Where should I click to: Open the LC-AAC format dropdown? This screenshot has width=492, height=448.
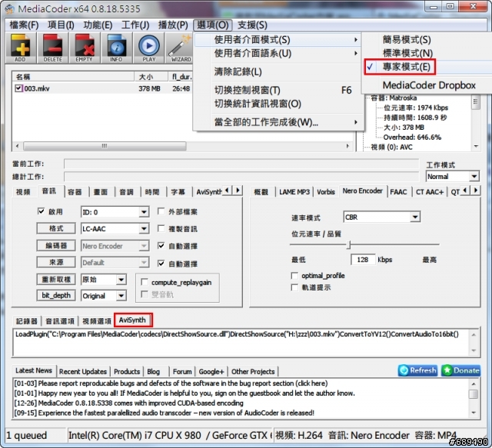coord(144,229)
